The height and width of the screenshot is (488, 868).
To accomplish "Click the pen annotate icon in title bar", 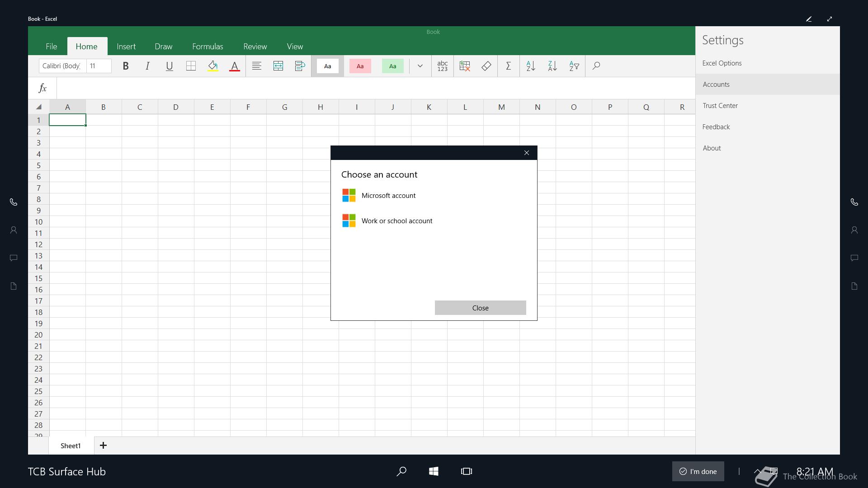I will tap(809, 19).
